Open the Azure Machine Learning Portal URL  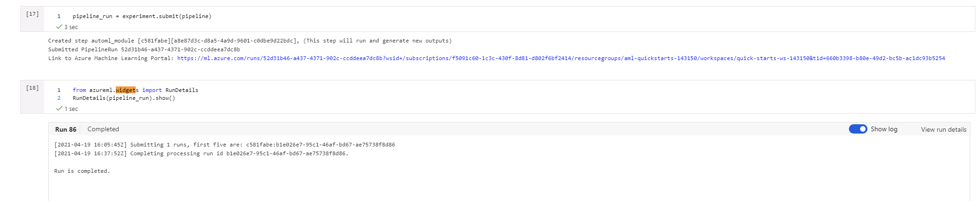tap(561, 58)
